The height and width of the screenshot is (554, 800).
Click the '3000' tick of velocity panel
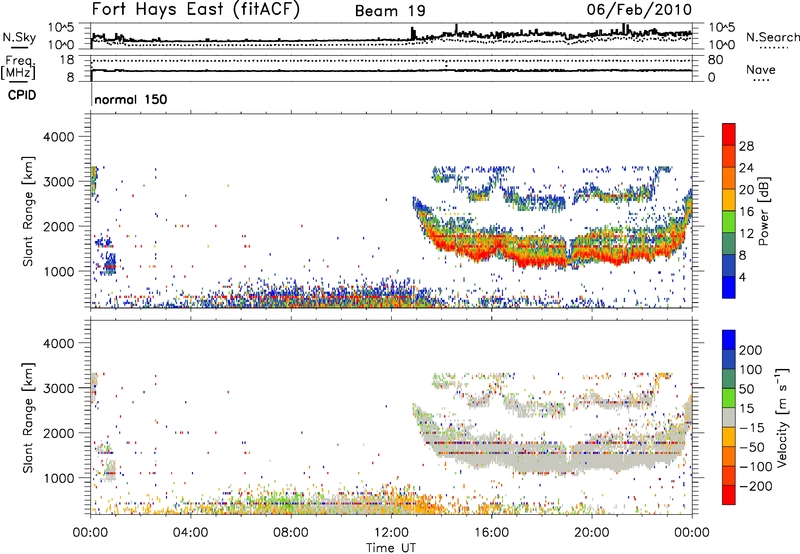pos(58,388)
